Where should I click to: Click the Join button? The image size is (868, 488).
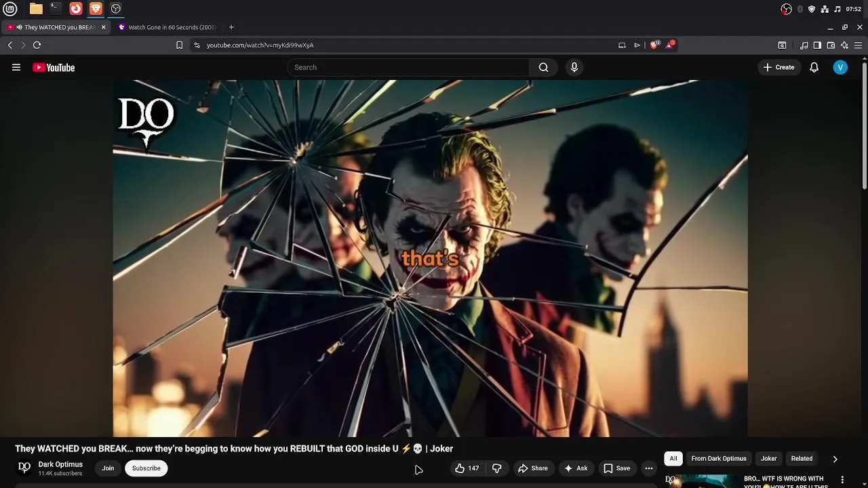coord(108,468)
